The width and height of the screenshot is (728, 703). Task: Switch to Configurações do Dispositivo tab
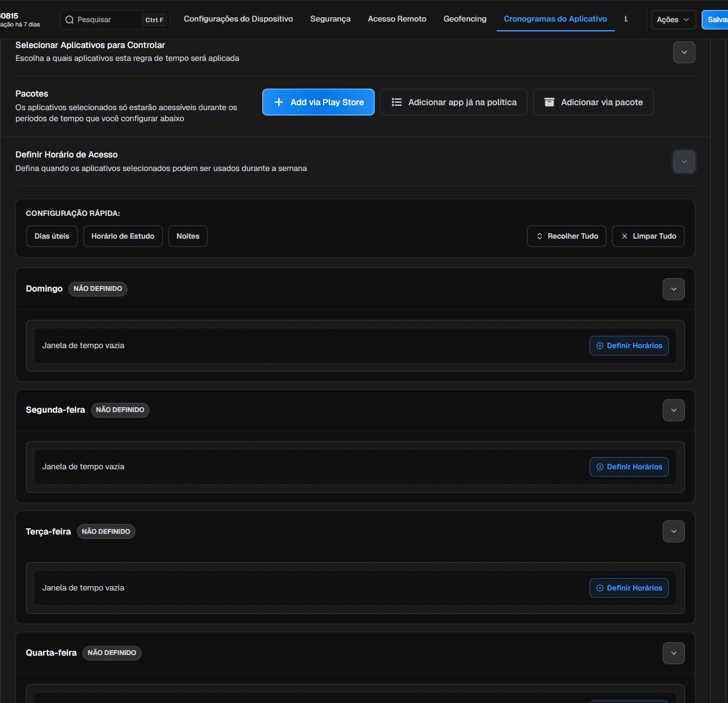point(238,19)
